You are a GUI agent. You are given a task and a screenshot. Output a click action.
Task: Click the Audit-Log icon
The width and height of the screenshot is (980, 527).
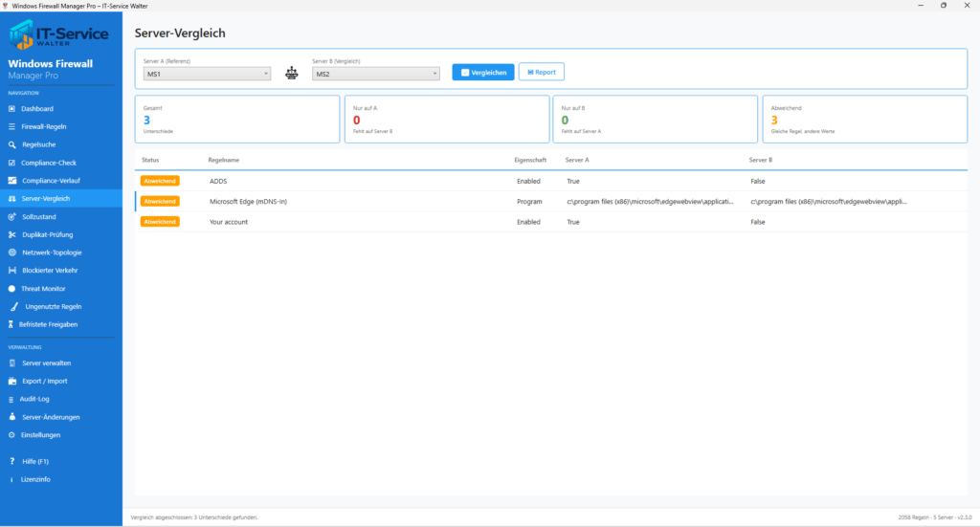click(11, 399)
